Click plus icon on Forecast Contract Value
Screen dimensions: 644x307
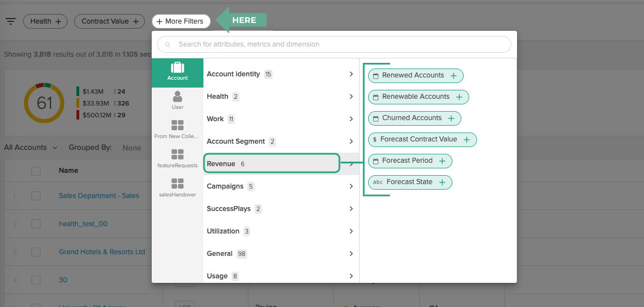(466, 140)
